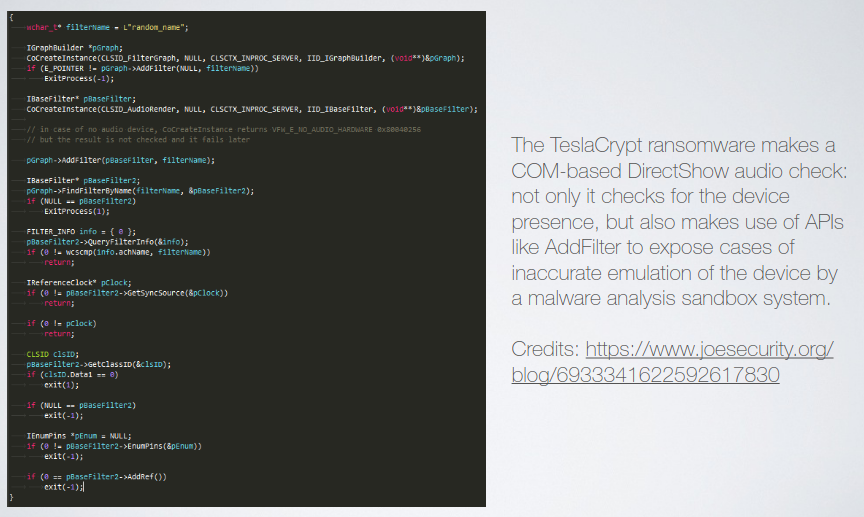Image resolution: width=864 pixels, height=517 pixels.
Task: Click the GetSyncSource code line
Action: (x=127, y=293)
